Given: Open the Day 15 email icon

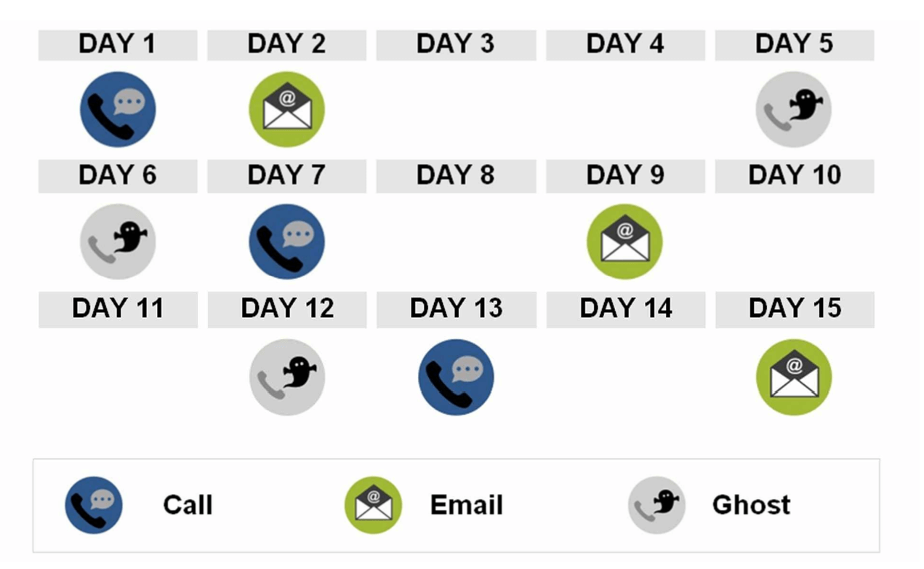Looking at the screenshot, I should [794, 377].
